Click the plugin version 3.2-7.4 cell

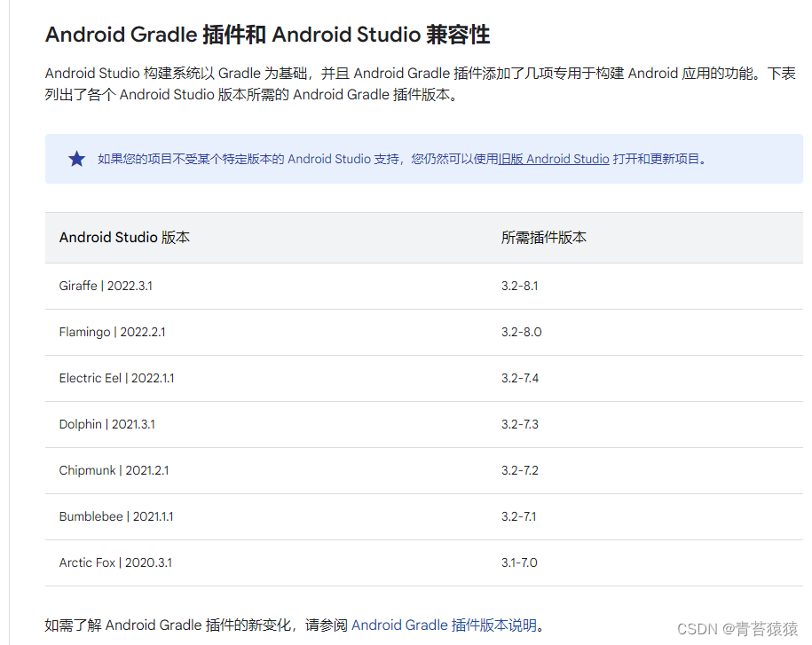(x=520, y=379)
